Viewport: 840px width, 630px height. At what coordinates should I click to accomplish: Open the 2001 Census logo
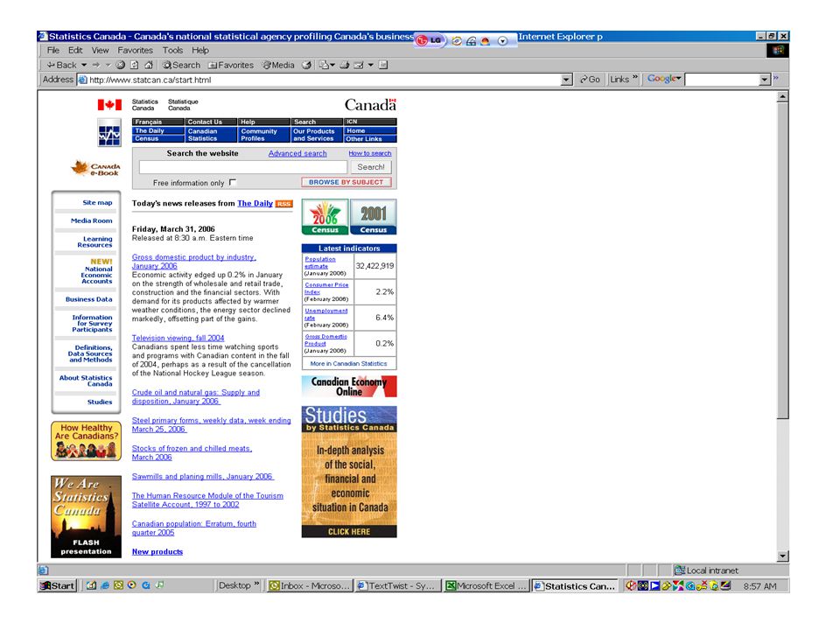click(374, 217)
